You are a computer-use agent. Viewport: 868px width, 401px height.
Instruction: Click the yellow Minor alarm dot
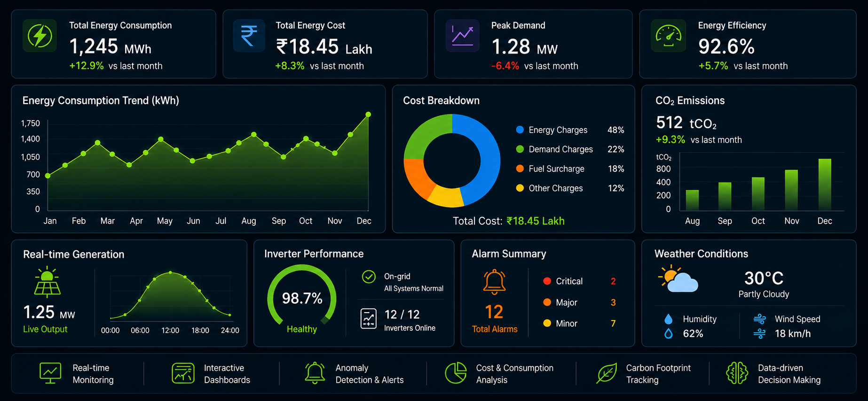tap(547, 323)
